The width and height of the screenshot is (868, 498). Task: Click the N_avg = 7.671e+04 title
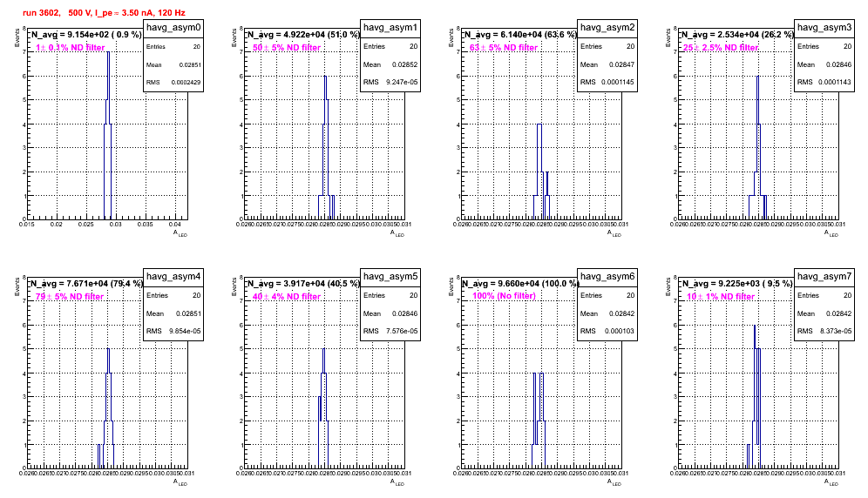[85, 283]
